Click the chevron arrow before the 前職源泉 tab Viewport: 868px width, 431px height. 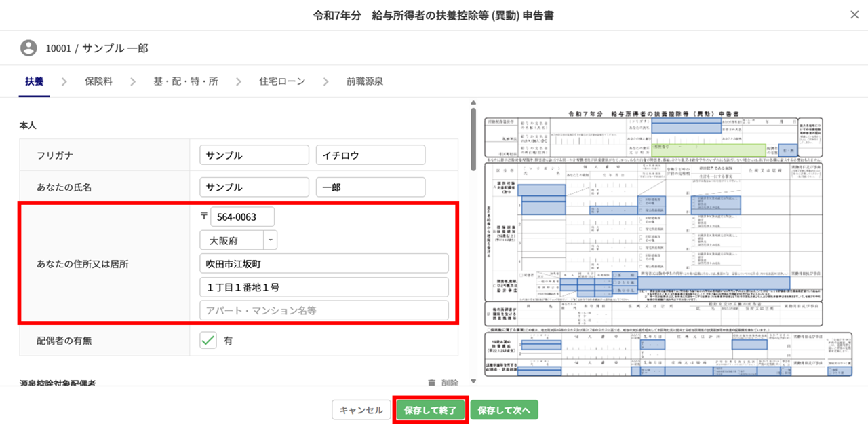coord(326,81)
